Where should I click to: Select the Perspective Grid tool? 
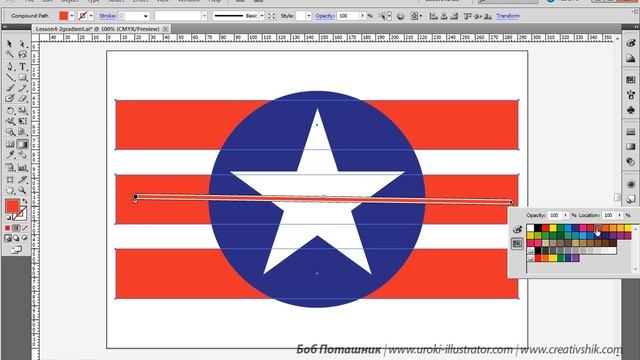[x=22, y=132]
